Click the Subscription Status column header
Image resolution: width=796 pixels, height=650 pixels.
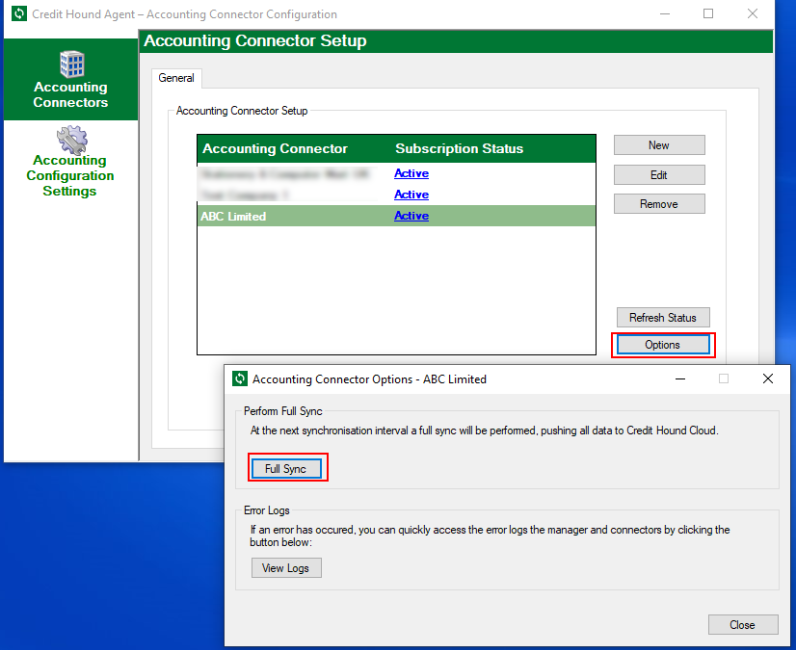coord(459,149)
